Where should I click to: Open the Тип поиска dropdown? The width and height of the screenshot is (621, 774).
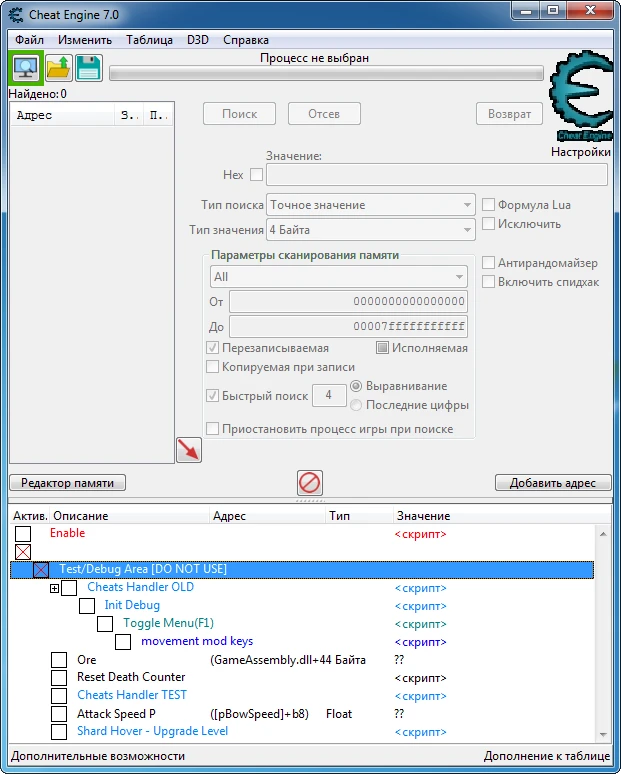[371, 204]
